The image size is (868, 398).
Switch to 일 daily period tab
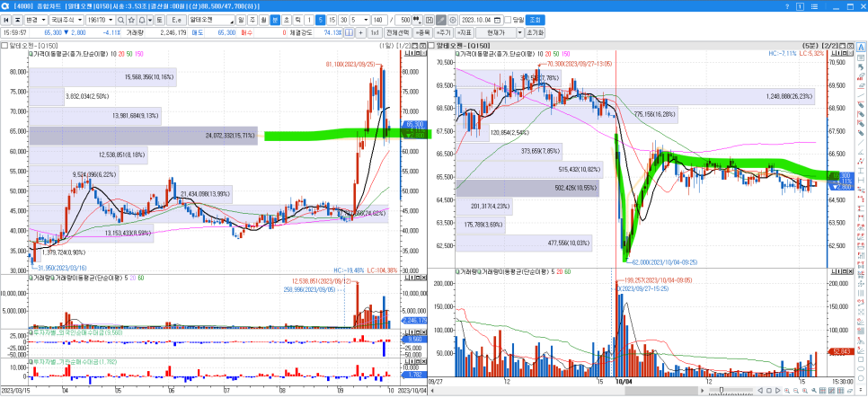point(241,20)
